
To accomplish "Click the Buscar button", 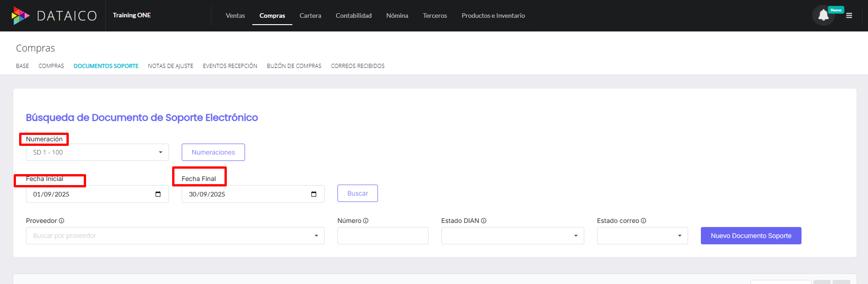I will (x=357, y=193).
